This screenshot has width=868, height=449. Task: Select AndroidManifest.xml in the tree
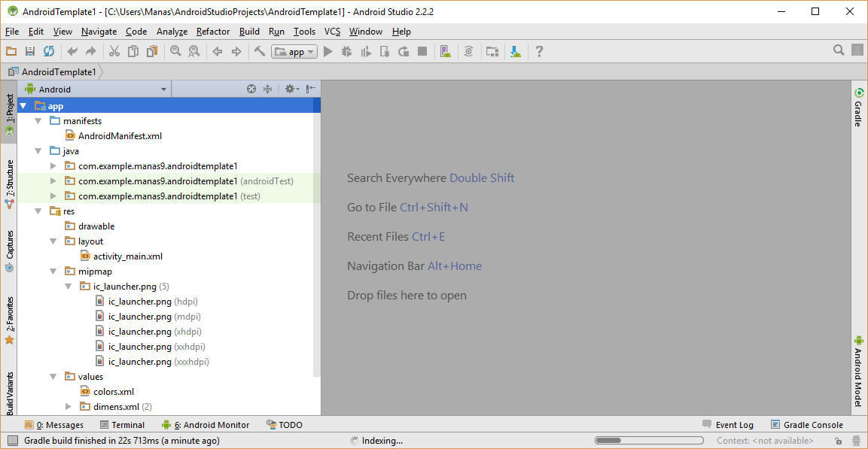click(x=120, y=135)
